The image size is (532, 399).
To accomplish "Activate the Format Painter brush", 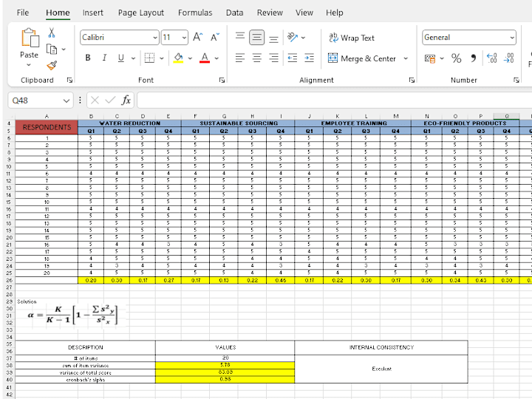I will [x=52, y=65].
